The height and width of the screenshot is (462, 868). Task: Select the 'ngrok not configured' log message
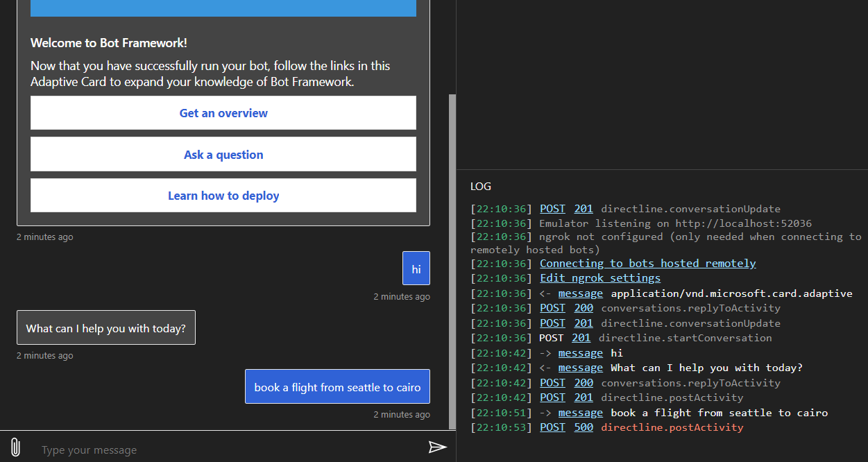(666, 243)
